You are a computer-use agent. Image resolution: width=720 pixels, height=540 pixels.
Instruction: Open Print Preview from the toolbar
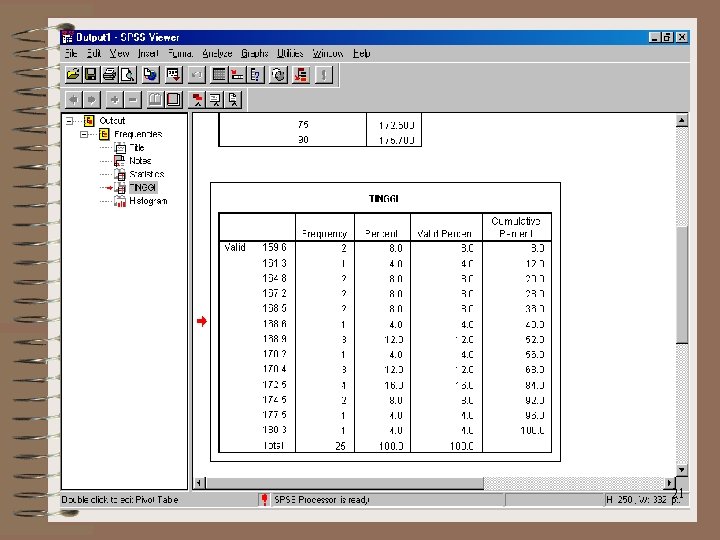tap(128, 74)
